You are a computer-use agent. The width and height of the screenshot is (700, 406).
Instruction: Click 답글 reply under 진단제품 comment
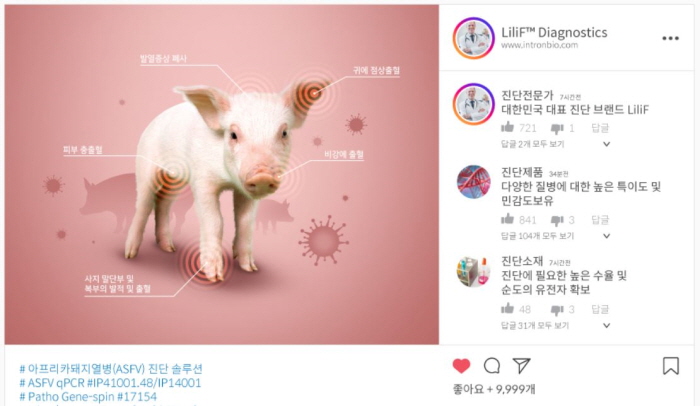600,220
